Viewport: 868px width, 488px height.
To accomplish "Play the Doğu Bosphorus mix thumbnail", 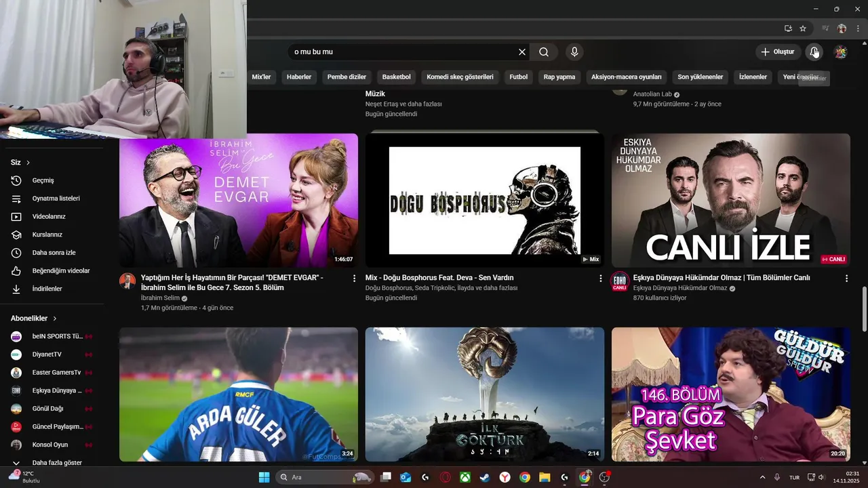I will [x=485, y=200].
